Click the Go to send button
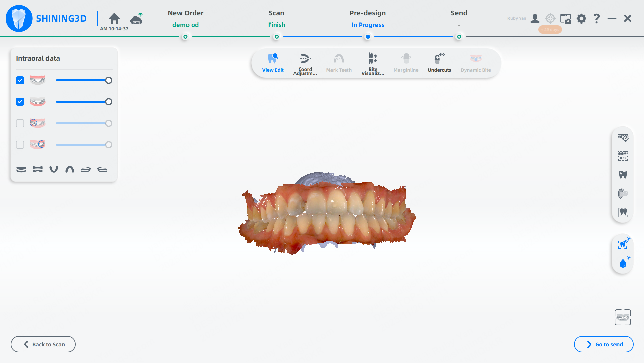 click(x=603, y=344)
